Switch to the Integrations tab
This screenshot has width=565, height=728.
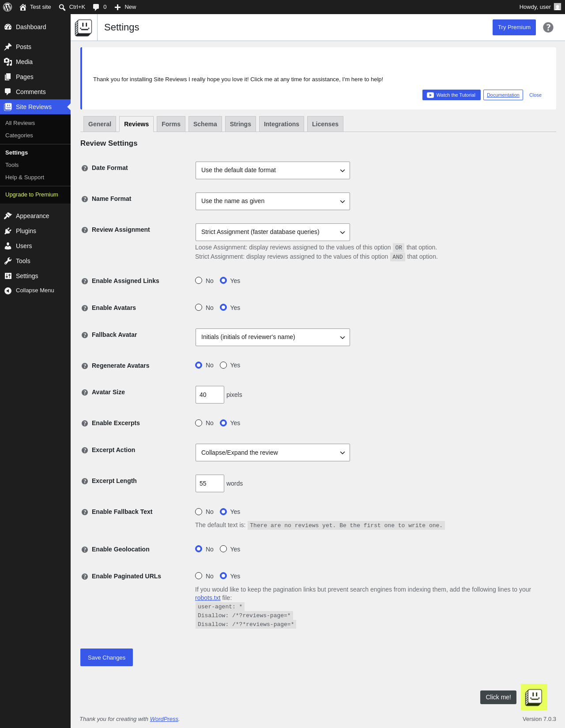(282, 124)
